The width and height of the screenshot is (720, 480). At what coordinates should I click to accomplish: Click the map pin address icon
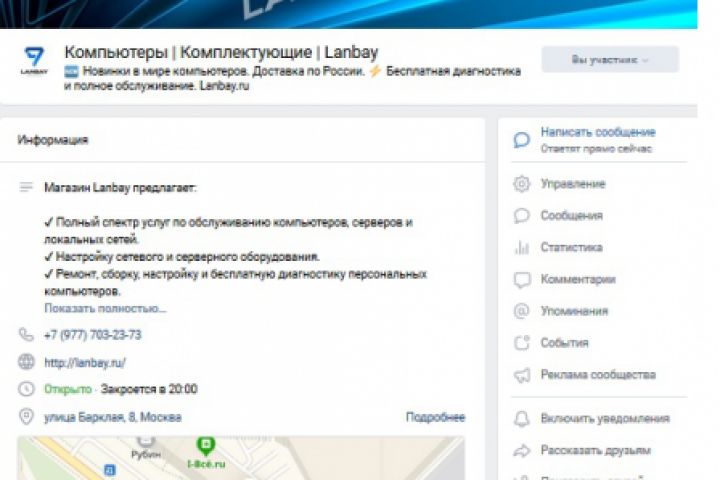pos(26,417)
